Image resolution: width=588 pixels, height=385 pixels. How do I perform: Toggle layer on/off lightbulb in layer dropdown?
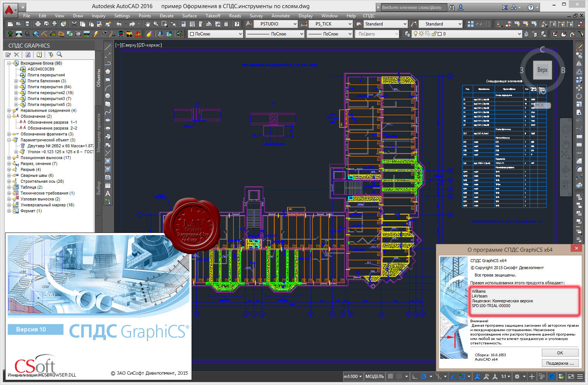[416, 34]
